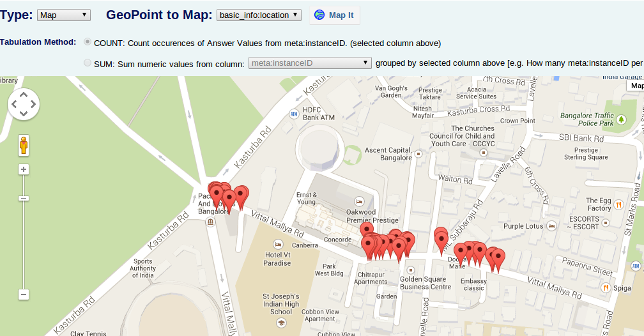Click the Canberra label
The image size is (644, 336).
click(305, 245)
